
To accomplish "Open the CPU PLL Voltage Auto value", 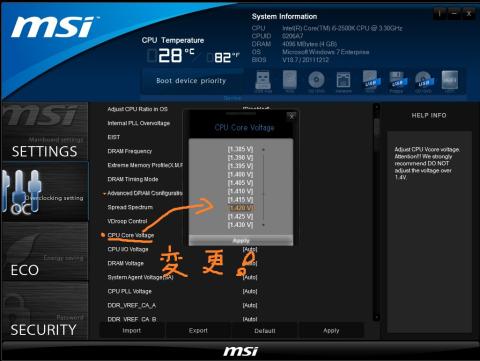I will (250, 291).
